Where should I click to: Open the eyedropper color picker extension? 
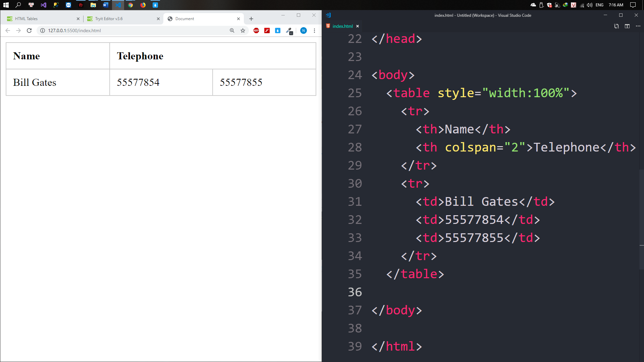point(289,31)
